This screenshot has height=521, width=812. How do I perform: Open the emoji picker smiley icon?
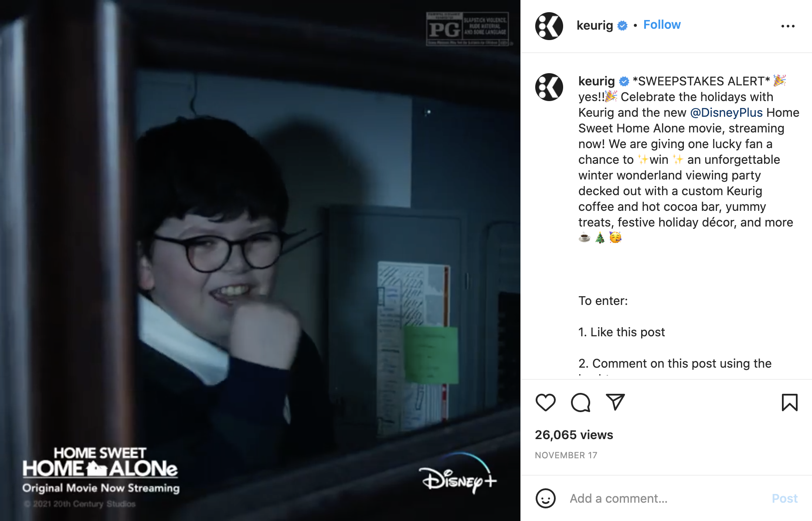[x=545, y=498]
